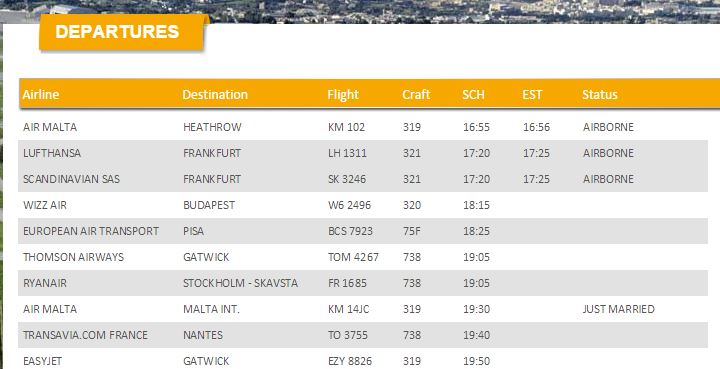
Task: Select the Transavia.com France row
Action: (x=363, y=335)
